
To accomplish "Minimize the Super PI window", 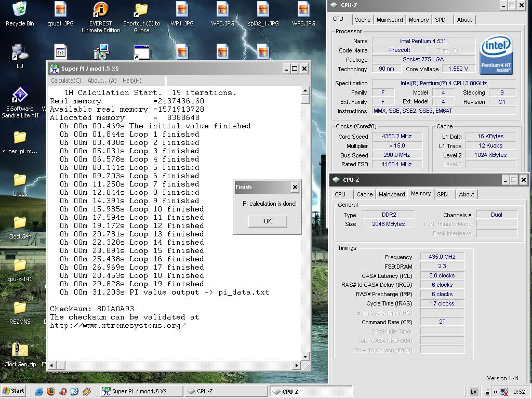I will (x=286, y=69).
